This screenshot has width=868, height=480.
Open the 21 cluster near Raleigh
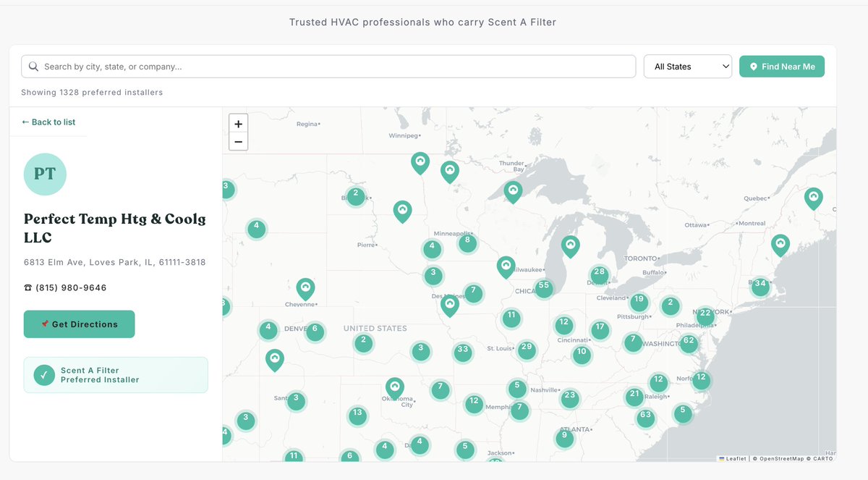tap(634, 397)
